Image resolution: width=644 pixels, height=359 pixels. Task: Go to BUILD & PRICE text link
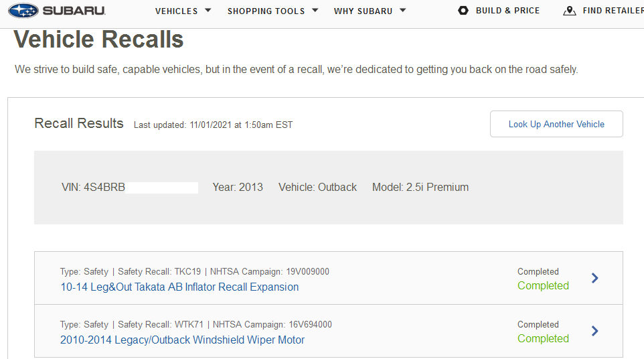click(x=507, y=11)
